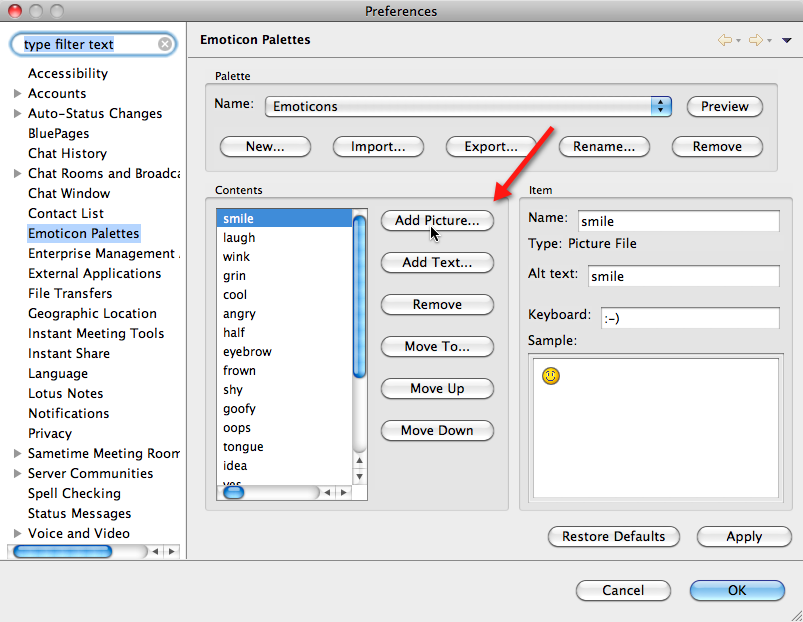Expand Chat Rooms and Broadcast node
803x622 pixels.
click(17, 173)
